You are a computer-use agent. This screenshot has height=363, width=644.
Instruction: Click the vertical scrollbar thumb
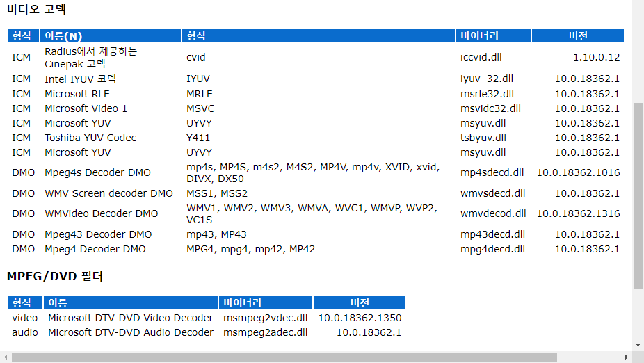(x=638, y=196)
